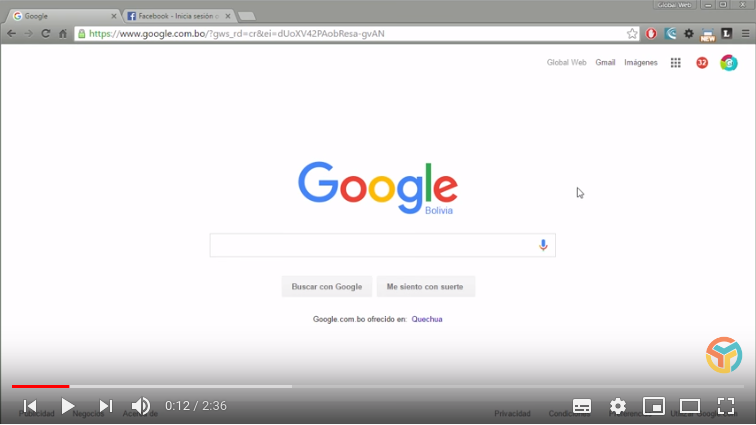Open the Imágenes link
Screen dimensions: 756x425
pos(641,63)
